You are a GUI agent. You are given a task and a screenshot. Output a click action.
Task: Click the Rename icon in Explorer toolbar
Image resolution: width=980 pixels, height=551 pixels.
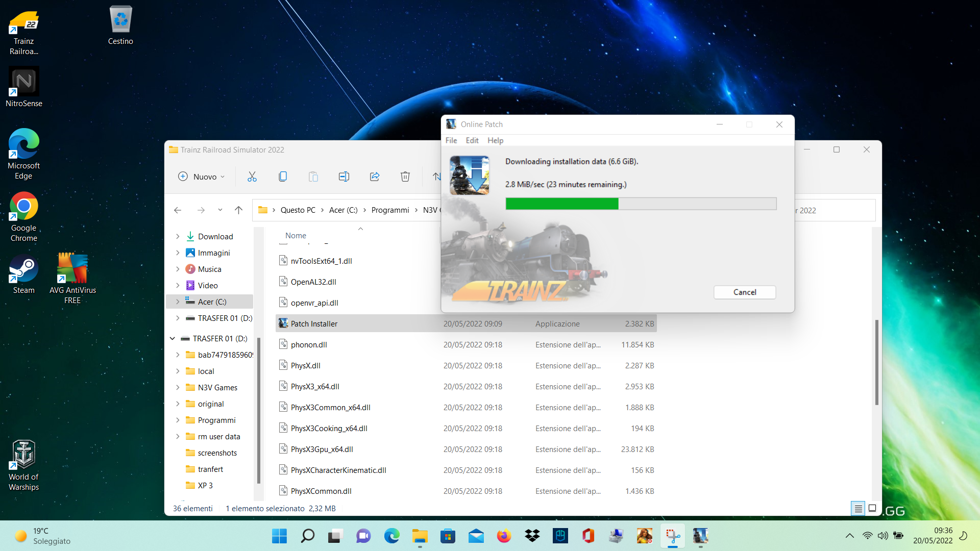tap(344, 177)
